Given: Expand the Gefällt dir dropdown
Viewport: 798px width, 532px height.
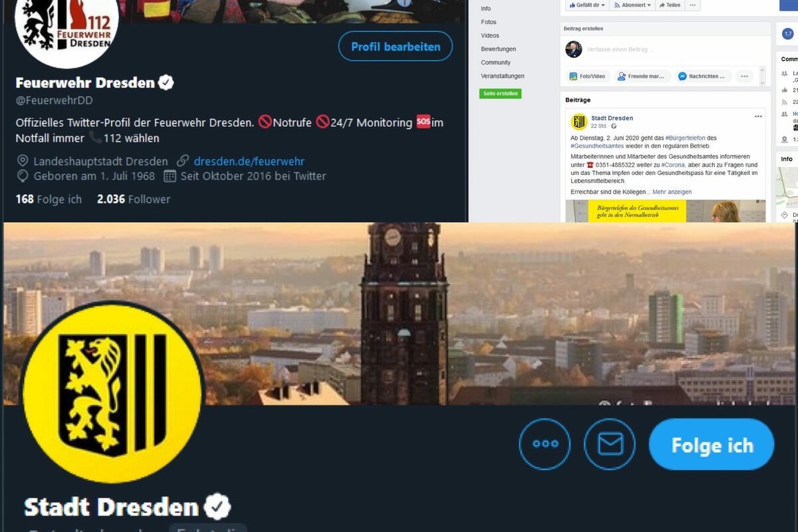Looking at the screenshot, I should (587, 5).
